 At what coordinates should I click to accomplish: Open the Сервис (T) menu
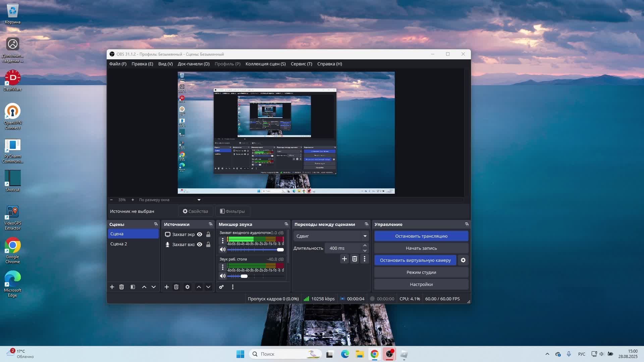tap(301, 64)
